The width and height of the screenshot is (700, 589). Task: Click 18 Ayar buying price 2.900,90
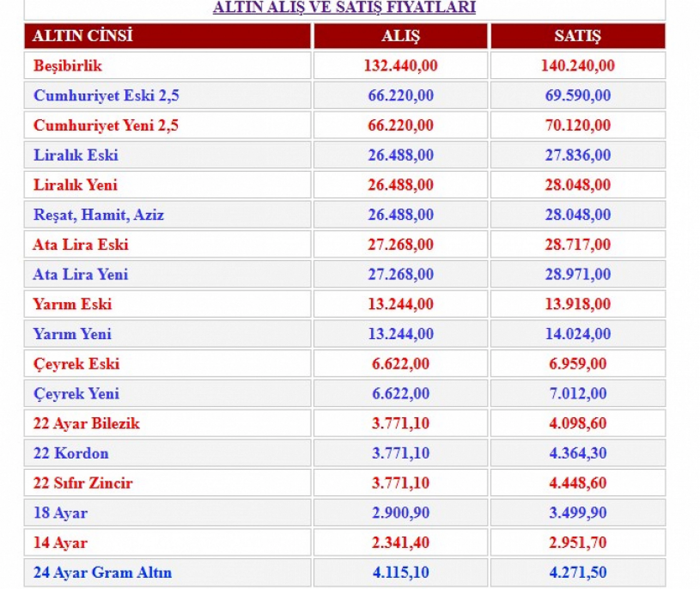pyautogui.click(x=400, y=513)
